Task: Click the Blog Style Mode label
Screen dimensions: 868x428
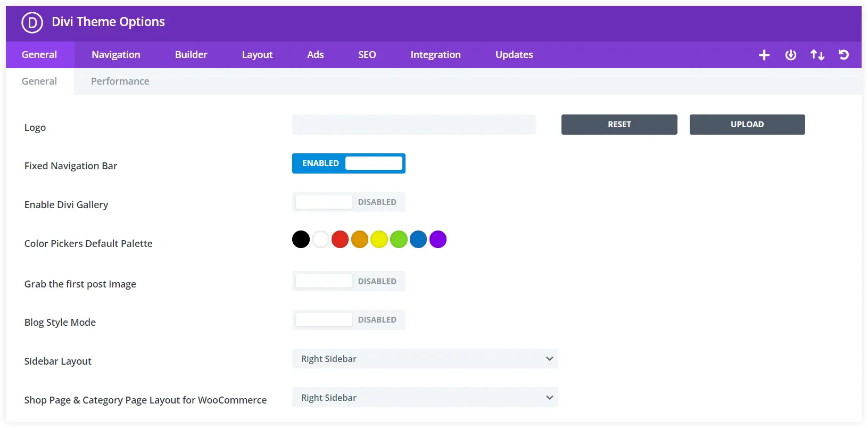Action: [60, 323]
